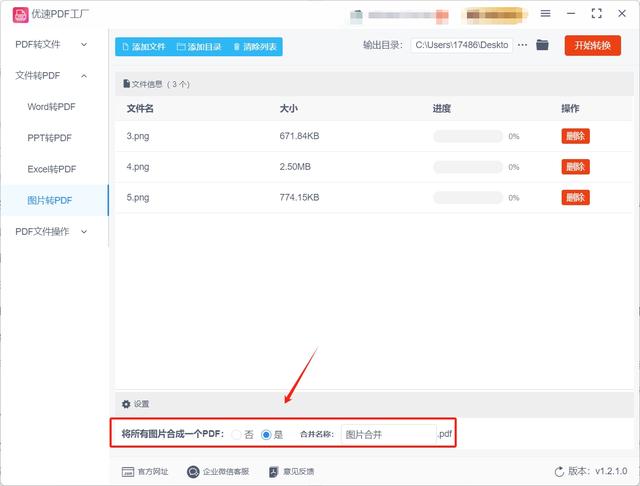Open the PPT转PDF menu item
Viewport: 640px width, 486px height.
49,138
